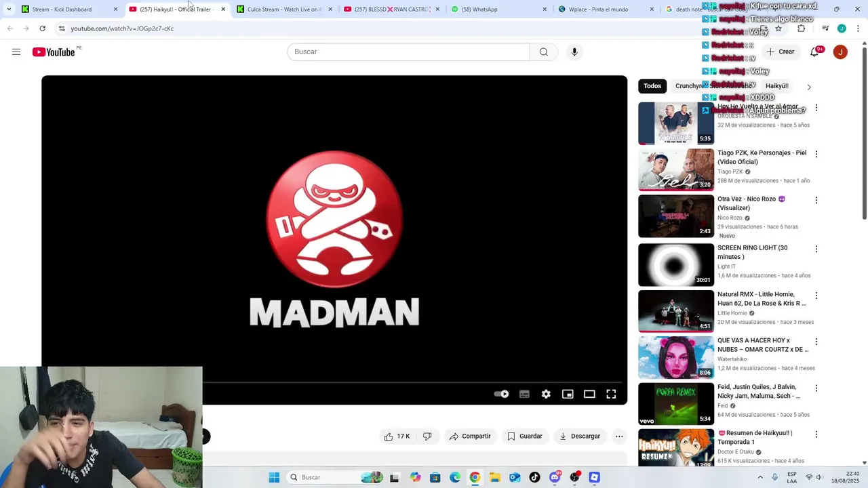This screenshot has height=488, width=868.
Task: Open the Windows Start menu
Action: 274,477
